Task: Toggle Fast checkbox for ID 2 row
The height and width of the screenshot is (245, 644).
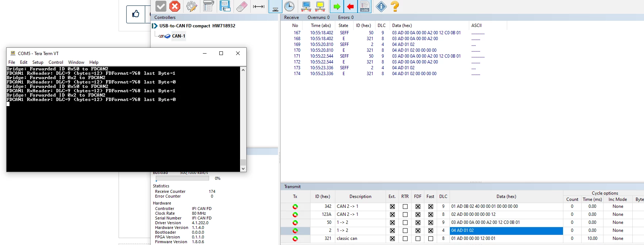Action: point(431,230)
